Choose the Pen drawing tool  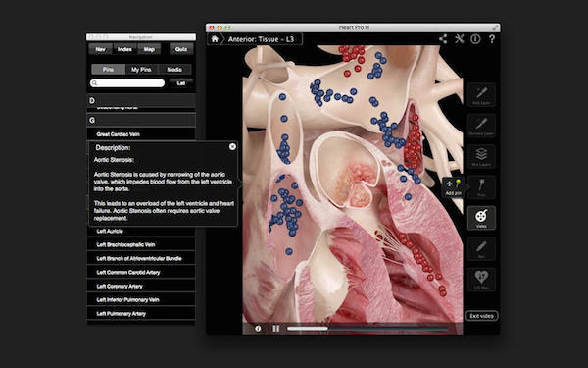pos(481,248)
